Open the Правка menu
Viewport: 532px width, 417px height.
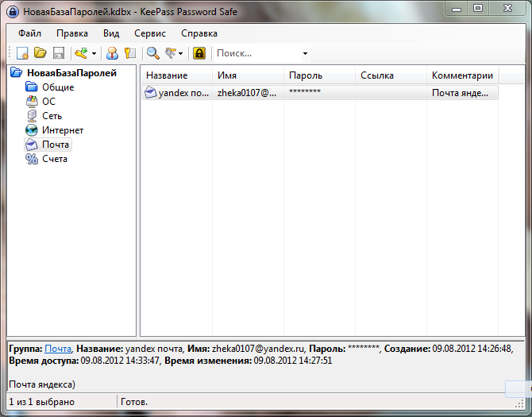pyautogui.click(x=72, y=33)
